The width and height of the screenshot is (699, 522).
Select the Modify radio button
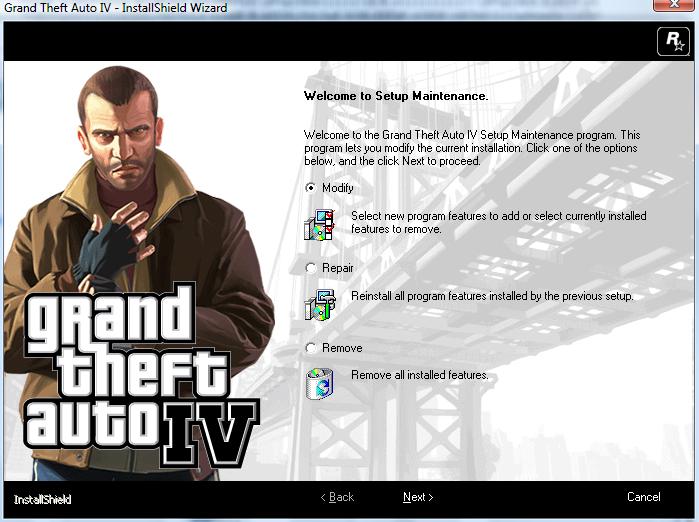(311, 188)
